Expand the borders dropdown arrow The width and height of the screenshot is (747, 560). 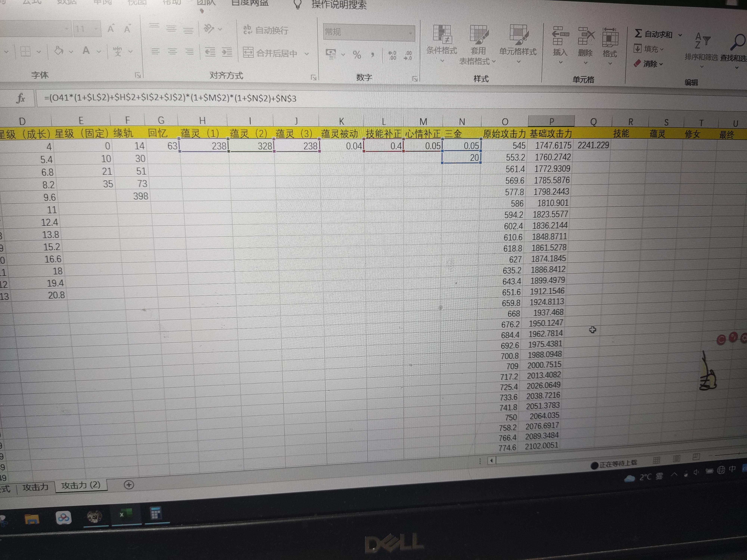(x=39, y=52)
